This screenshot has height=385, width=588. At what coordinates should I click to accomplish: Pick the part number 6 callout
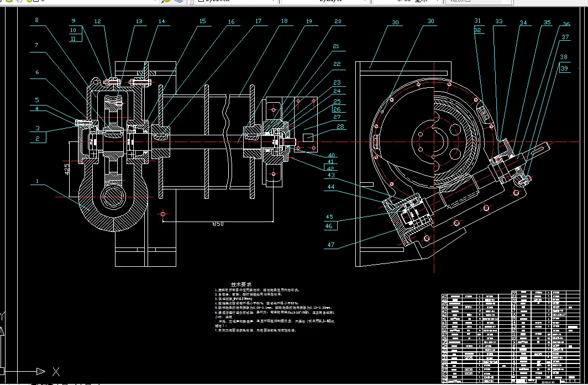point(37,72)
